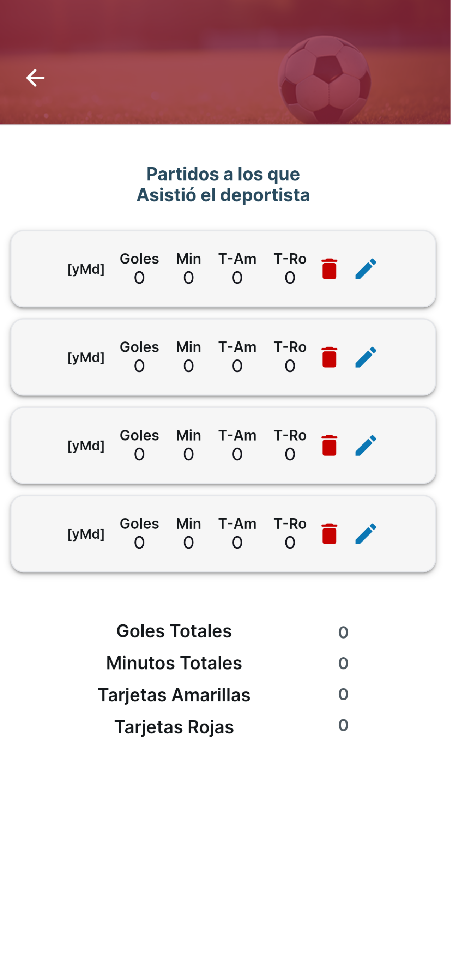Edit the second match record
The height and width of the screenshot is (980, 453).
click(x=366, y=357)
